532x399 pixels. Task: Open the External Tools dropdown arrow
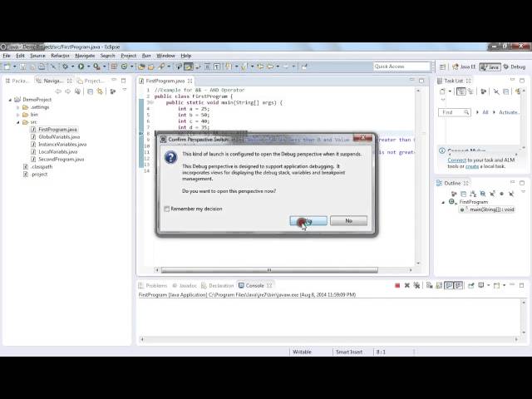(105, 66)
